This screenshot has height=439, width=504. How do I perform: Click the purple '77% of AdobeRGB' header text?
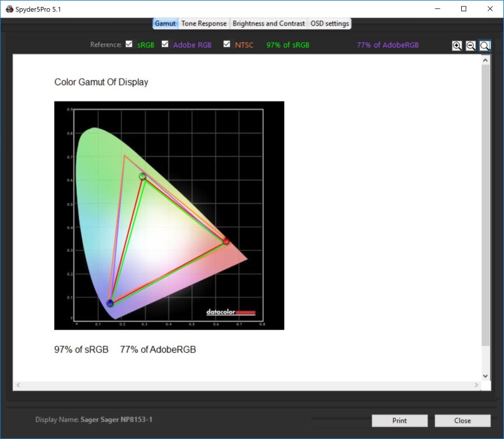pyautogui.click(x=387, y=45)
